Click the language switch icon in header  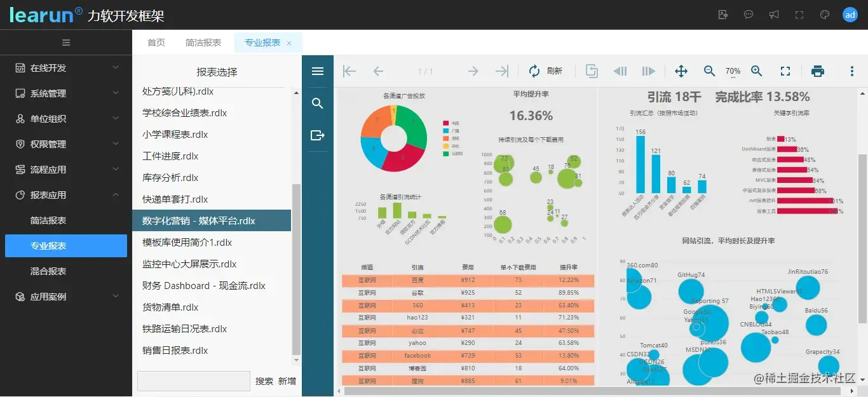coord(723,15)
